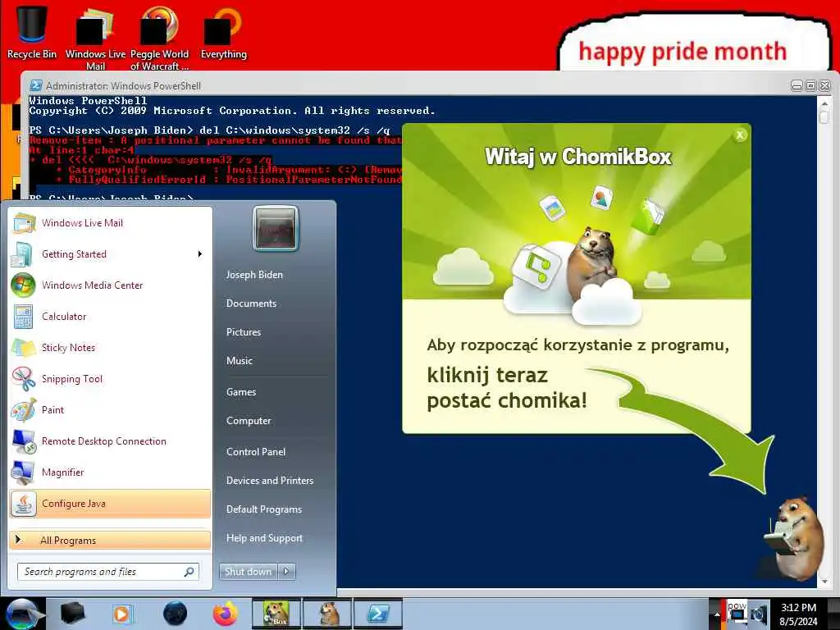Open Windows Live Mail desktop shortcut
This screenshot has width=840, height=630.
point(95,38)
